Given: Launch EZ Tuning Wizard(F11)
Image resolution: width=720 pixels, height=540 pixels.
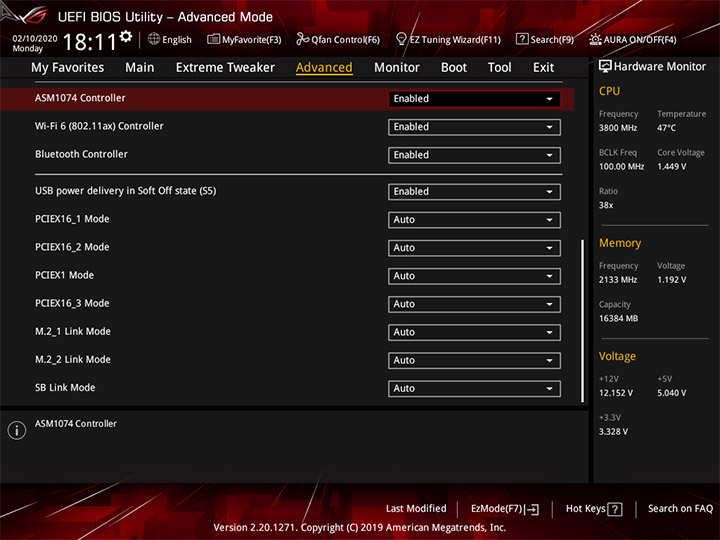Looking at the screenshot, I should coord(448,39).
